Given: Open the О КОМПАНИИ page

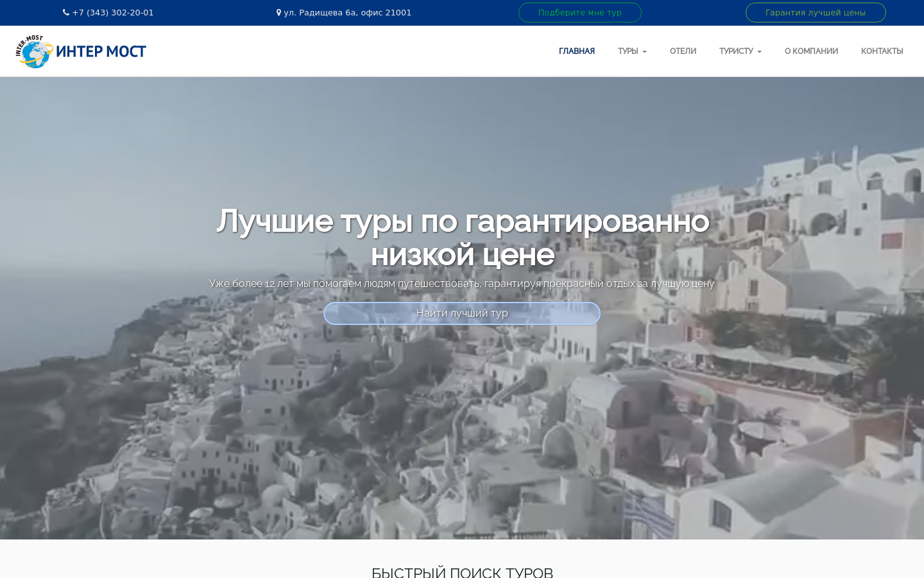Looking at the screenshot, I should tap(811, 51).
